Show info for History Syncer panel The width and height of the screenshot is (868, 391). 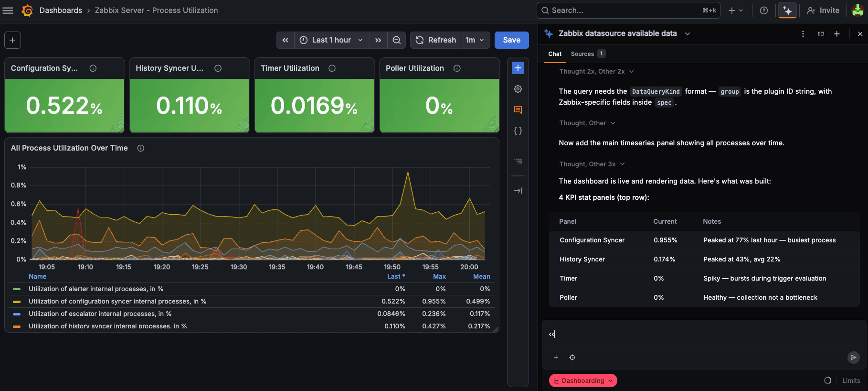pyautogui.click(x=218, y=68)
